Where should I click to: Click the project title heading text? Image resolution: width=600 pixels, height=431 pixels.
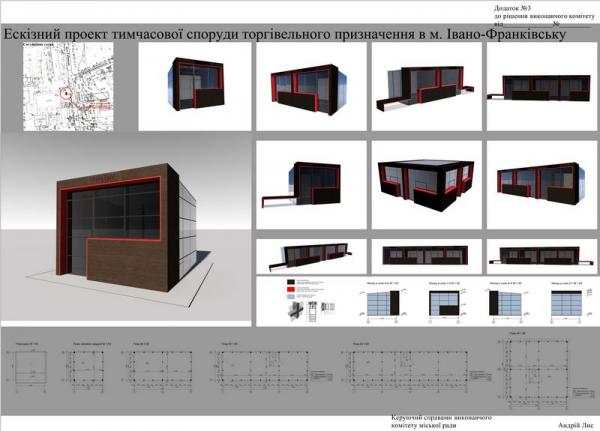285,36
